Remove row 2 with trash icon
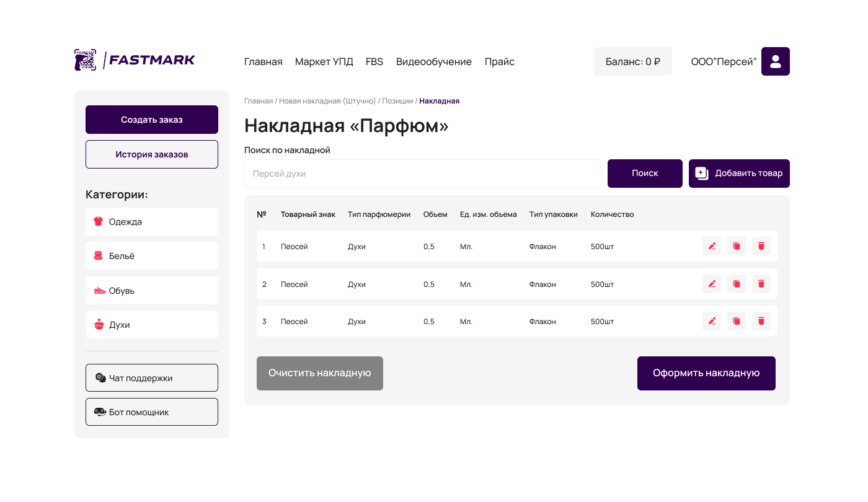Screen dimensions: 868x502 (761, 284)
